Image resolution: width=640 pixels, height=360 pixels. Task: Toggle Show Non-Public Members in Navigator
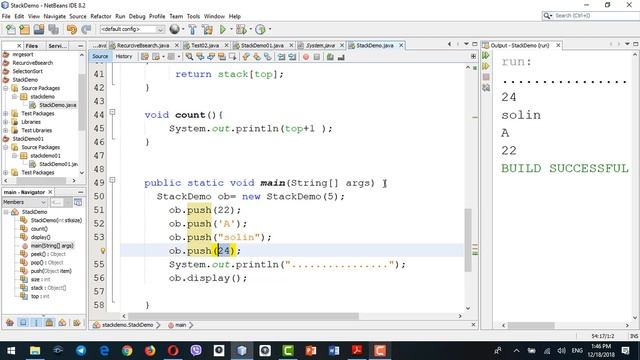49,322
